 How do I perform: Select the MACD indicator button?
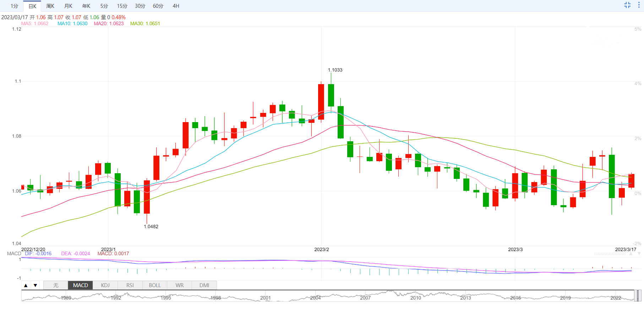click(81, 285)
